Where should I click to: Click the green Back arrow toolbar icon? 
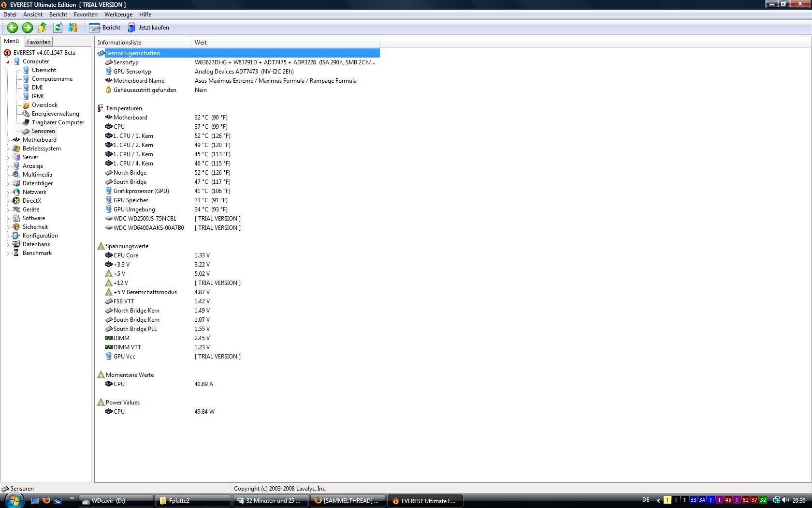click(13, 28)
